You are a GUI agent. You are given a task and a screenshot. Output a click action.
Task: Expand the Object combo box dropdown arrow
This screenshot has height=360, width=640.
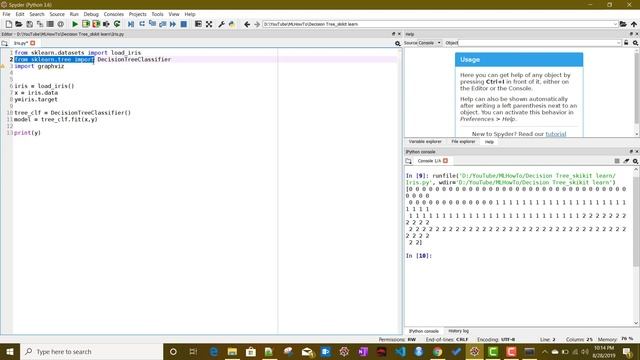pos(619,43)
